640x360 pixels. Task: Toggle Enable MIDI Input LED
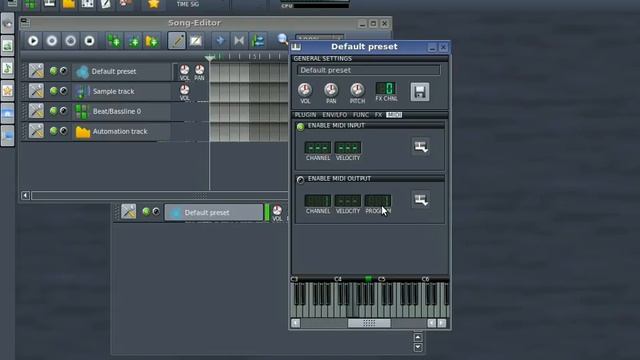point(300,127)
